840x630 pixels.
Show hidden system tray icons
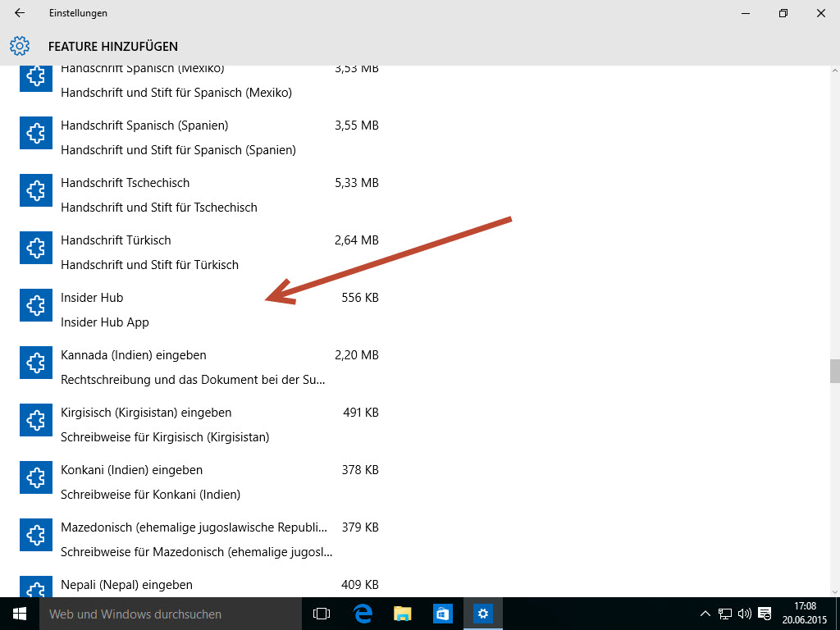[705, 614]
